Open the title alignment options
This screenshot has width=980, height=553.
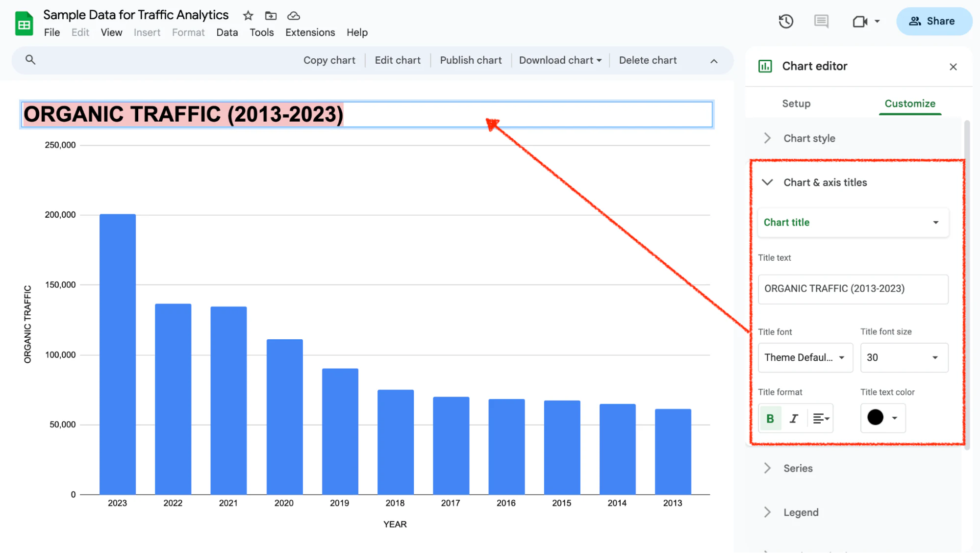pyautogui.click(x=821, y=419)
